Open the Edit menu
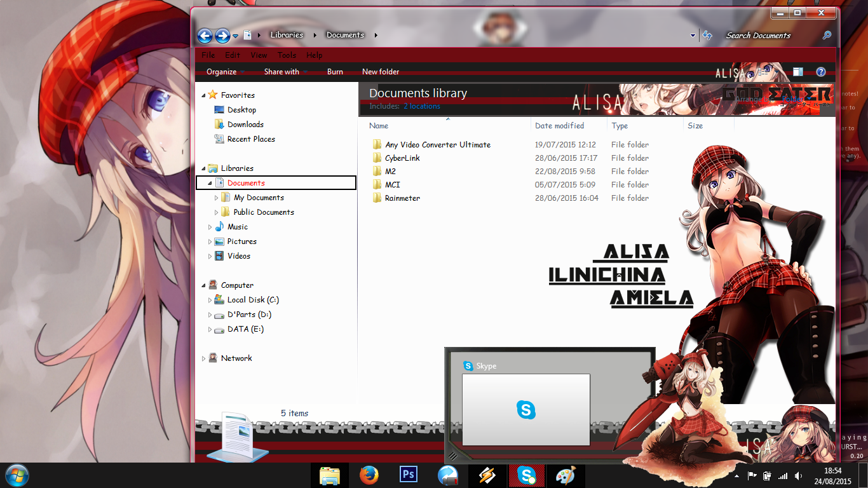The height and width of the screenshot is (488, 868). [x=233, y=55]
